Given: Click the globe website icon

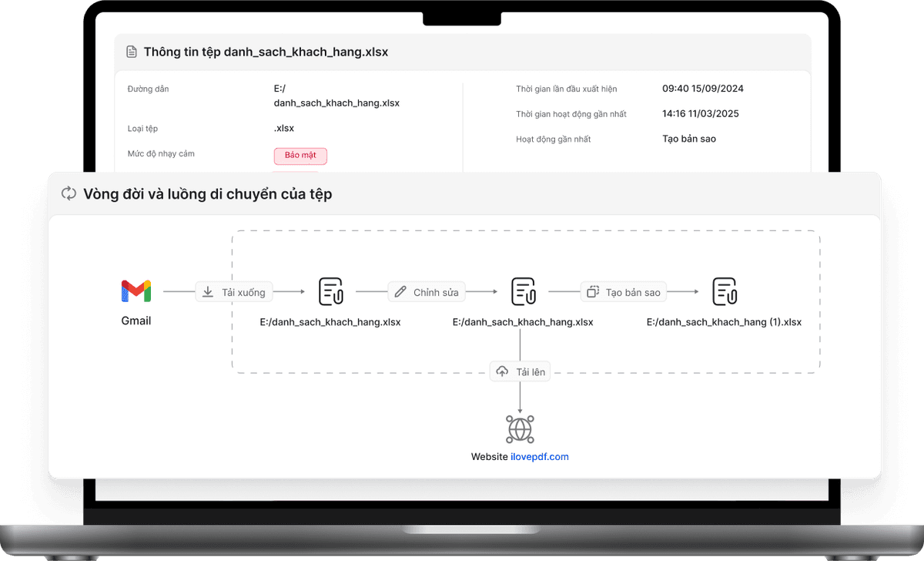Looking at the screenshot, I should pos(520,428).
